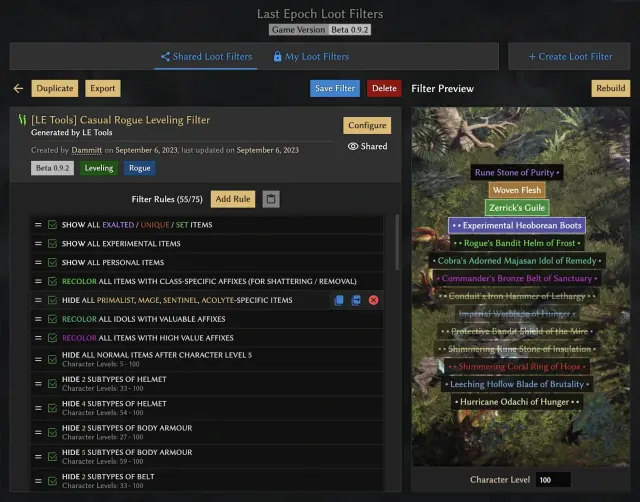Rebuild the filter preview
Viewport: 640px width, 502px height.
611,88
